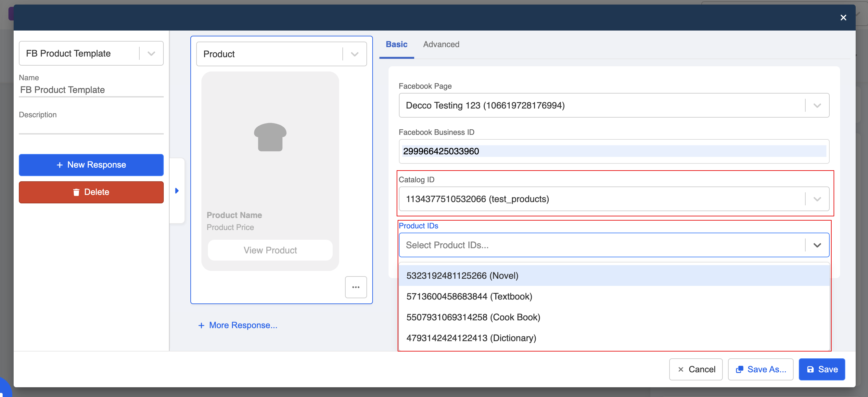Open the Facebook Page dropdown chevron
This screenshot has width=868, height=397.
pyautogui.click(x=817, y=106)
